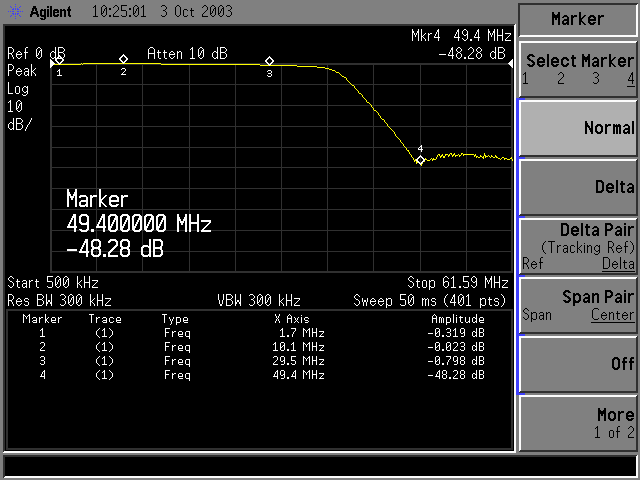640x480 pixels.
Task: Click the Start 500 kHz label
Action: 53,282
